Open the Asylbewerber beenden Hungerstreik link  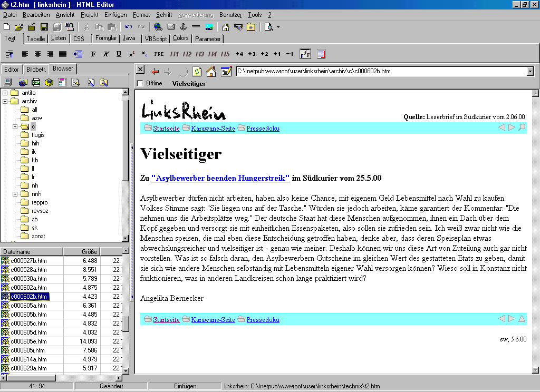point(220,178)
